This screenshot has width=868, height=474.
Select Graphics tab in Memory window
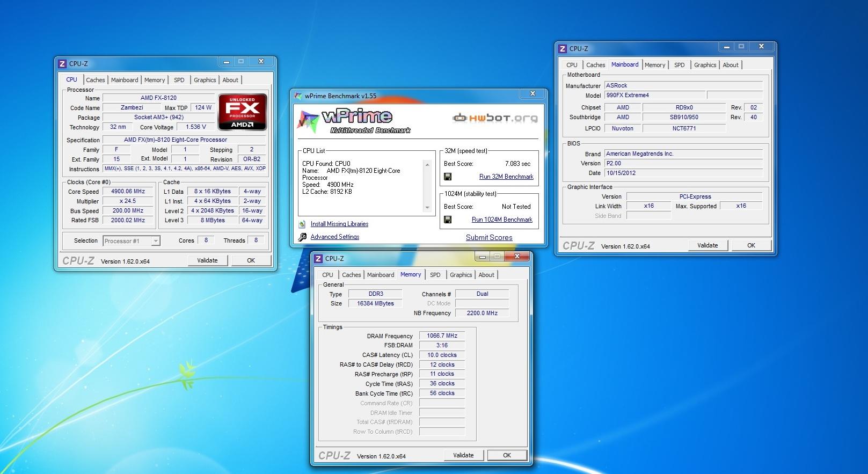coord(461,275)
